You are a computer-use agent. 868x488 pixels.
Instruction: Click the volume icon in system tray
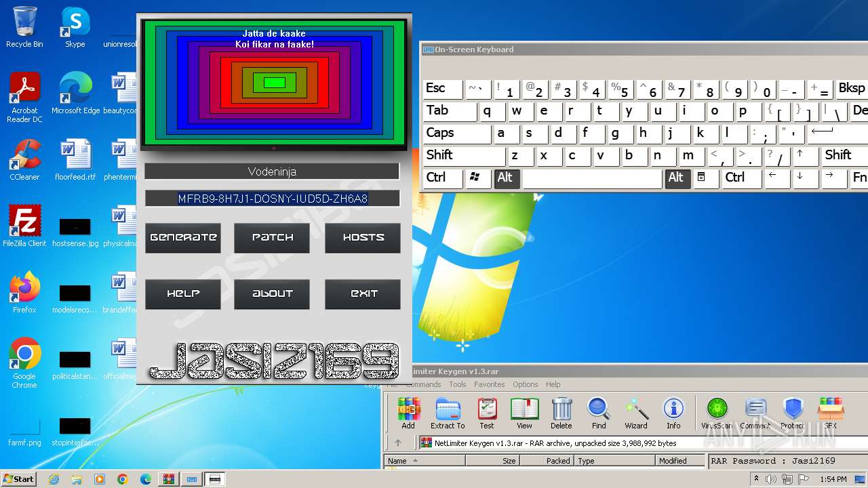click(x=771, y=479)
